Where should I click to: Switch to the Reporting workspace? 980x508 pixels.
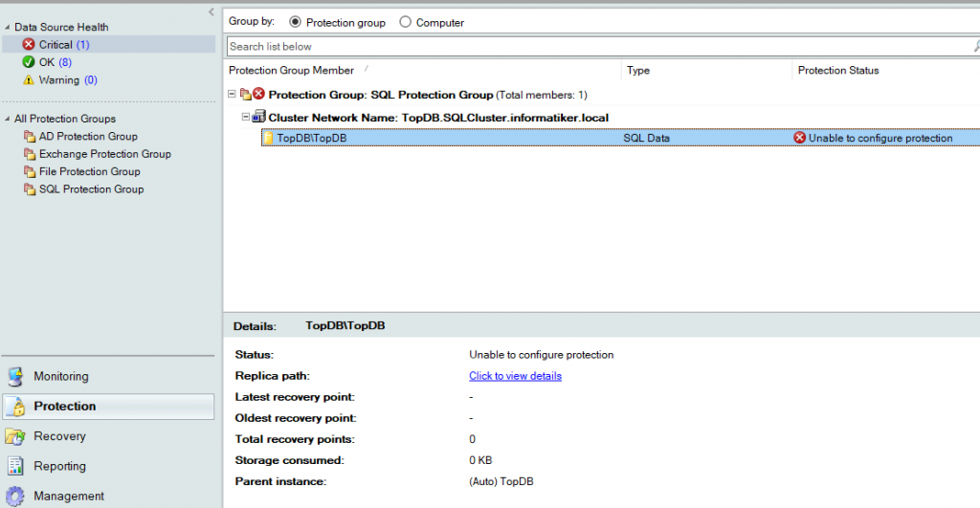pyautogui.click(x=109, y=466)
